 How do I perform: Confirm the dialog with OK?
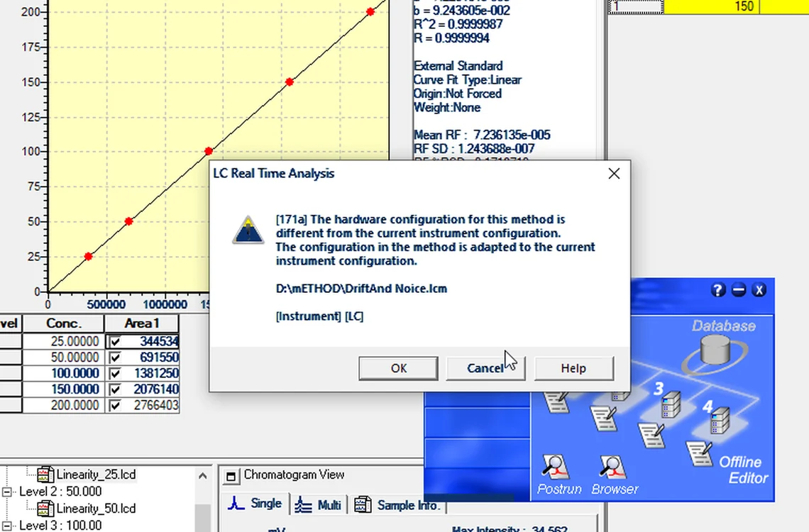click(x=398, y=368)
